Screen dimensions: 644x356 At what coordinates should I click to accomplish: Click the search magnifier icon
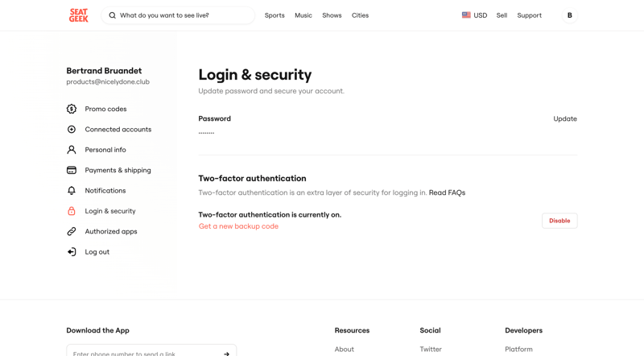tap(113, 15)
